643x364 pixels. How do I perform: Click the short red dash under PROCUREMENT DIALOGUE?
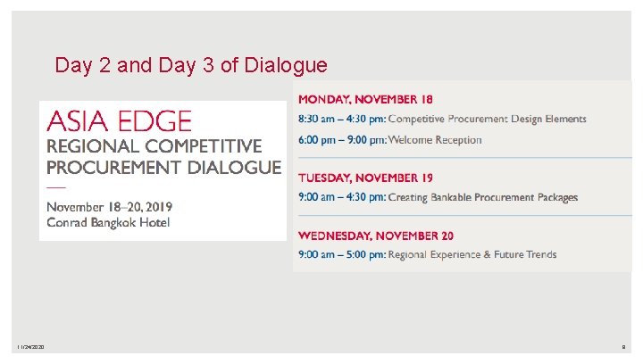tap(56, 187)
